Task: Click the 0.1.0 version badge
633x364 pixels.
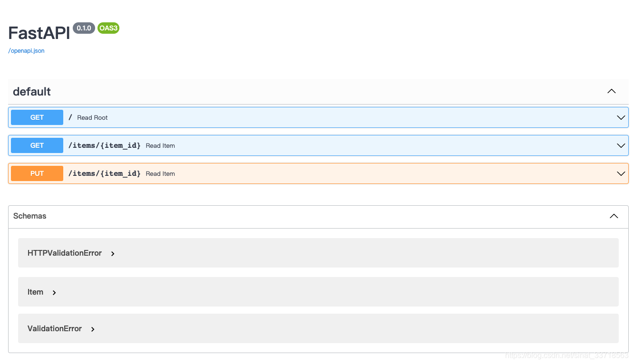Action: tap(83, 28)
